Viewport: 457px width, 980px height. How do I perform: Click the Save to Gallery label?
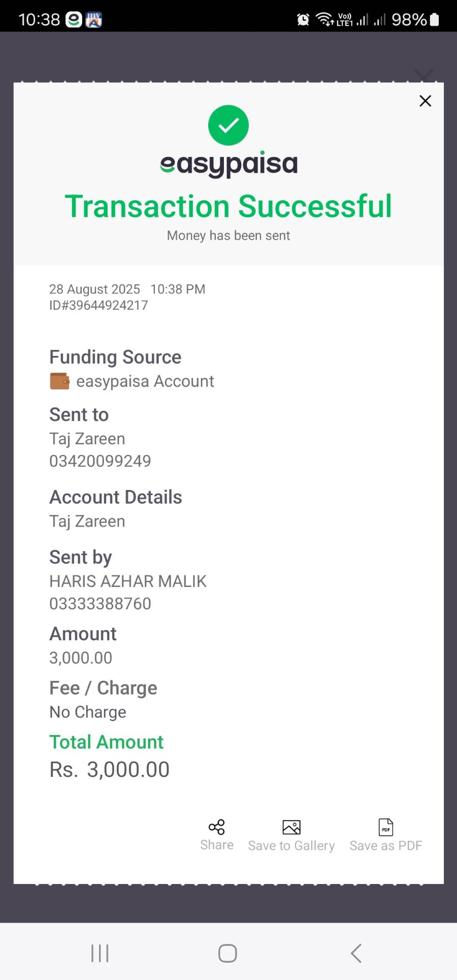coord(291,845)
